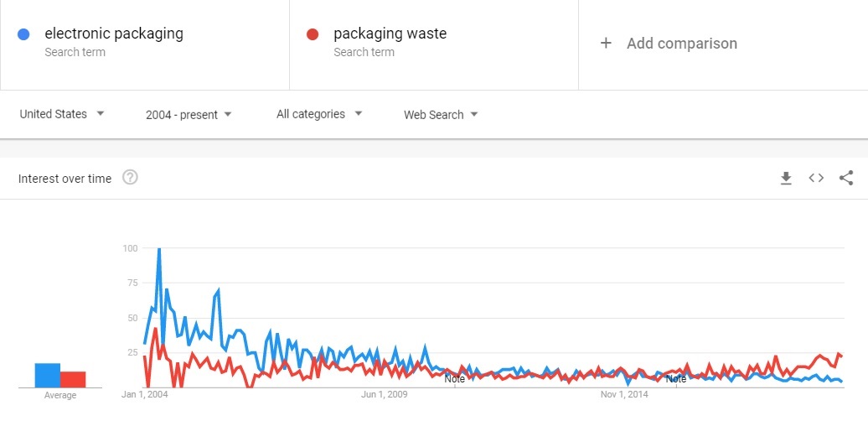The height and width of the screenshot is (421, 868).
Task: Open the Web Search type dropdown
Action: coord(441,114)
